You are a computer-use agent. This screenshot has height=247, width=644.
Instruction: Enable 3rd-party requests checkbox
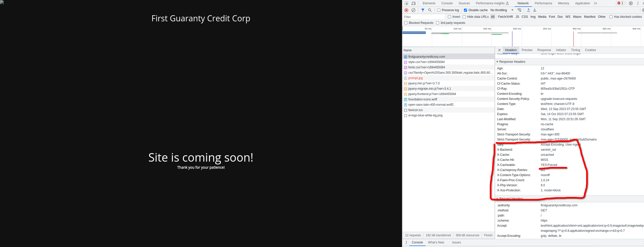438,23
